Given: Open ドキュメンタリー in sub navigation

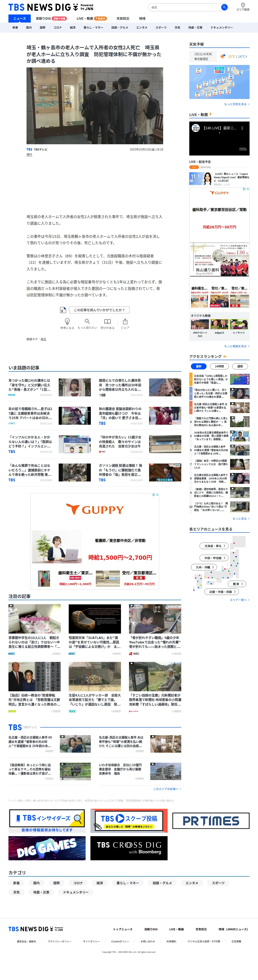Looking at the screenshot, I should pyautogui.click(x=221, y=27).
